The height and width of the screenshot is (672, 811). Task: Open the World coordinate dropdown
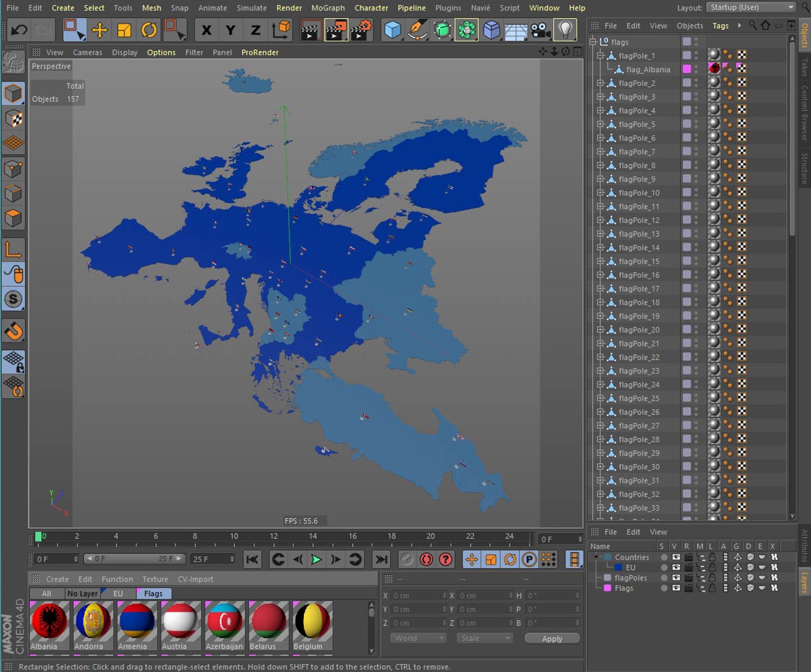418,638
